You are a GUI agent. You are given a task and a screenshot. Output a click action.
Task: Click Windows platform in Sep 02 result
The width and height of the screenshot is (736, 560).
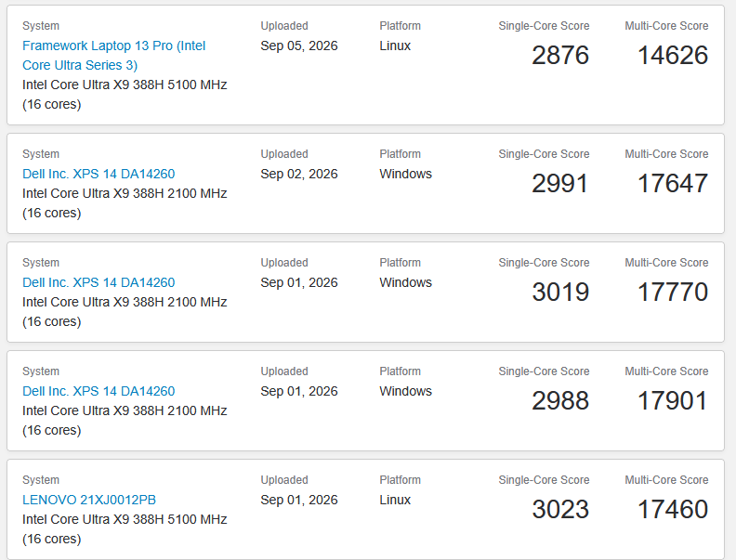[405, 174]
